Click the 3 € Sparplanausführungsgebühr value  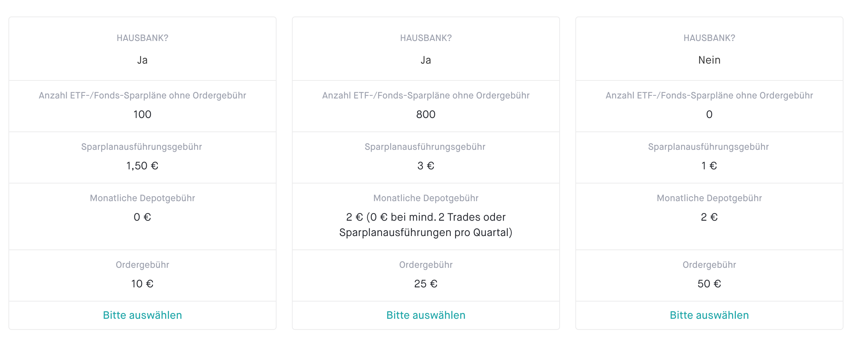click(x=426, y=166)
